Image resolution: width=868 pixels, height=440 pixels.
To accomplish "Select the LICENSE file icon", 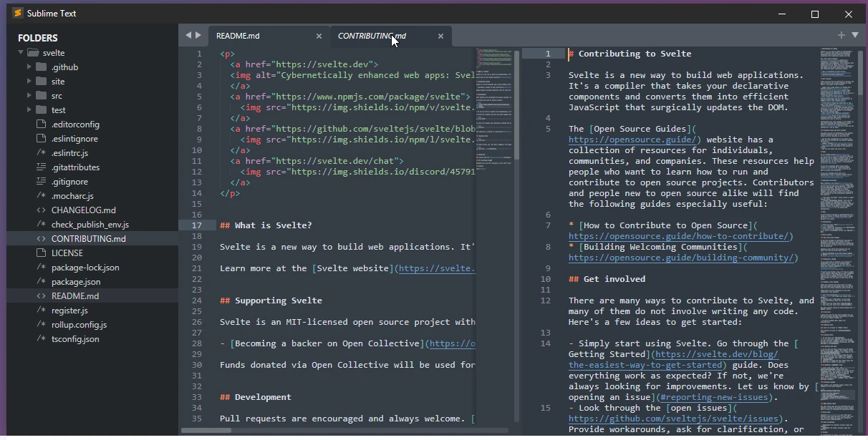I will pos(41,253).
